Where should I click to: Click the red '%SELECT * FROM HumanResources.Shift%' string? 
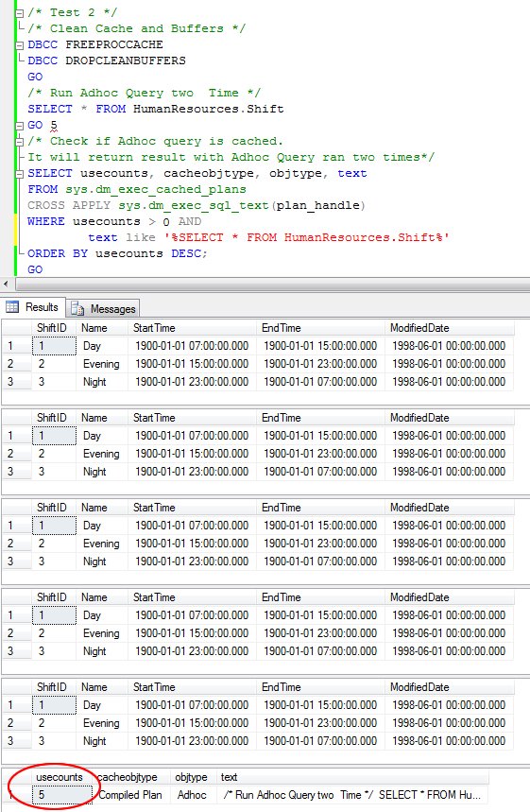(x=306, y=237)
